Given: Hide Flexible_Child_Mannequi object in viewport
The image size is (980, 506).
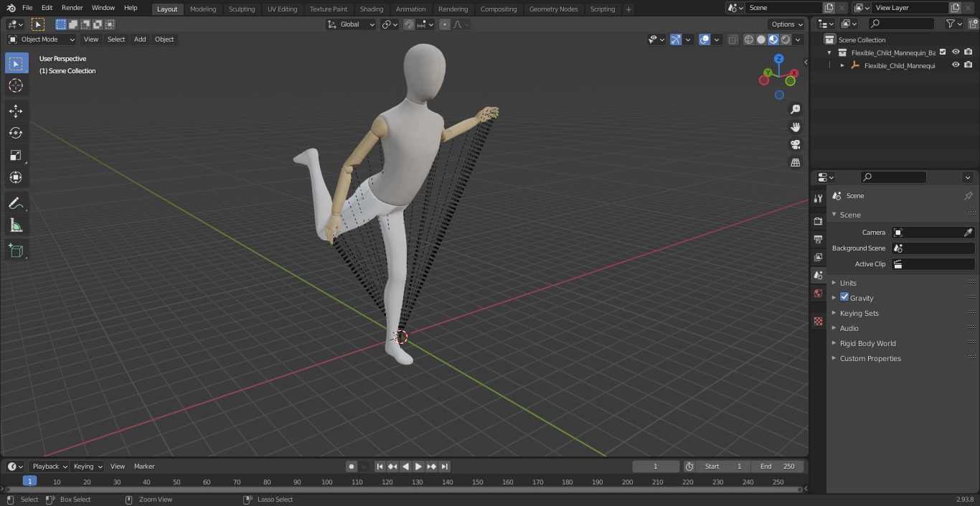Looking at the screenshot, I should click(956, 65).
